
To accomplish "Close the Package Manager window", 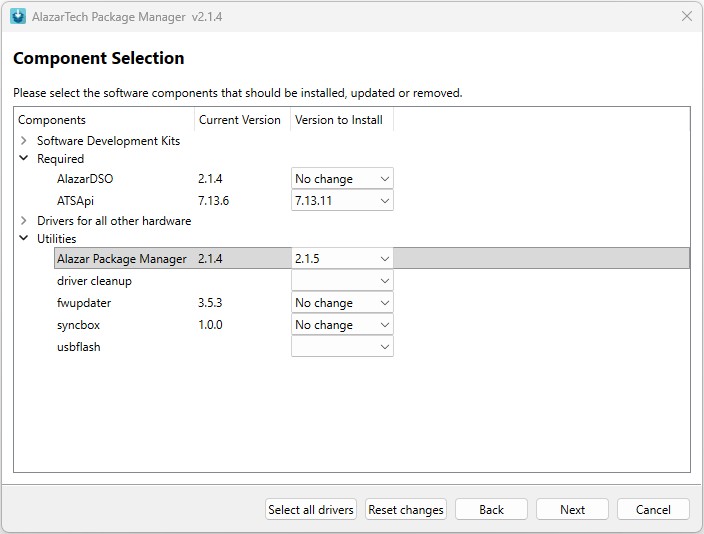I will [x=686, y=16].
